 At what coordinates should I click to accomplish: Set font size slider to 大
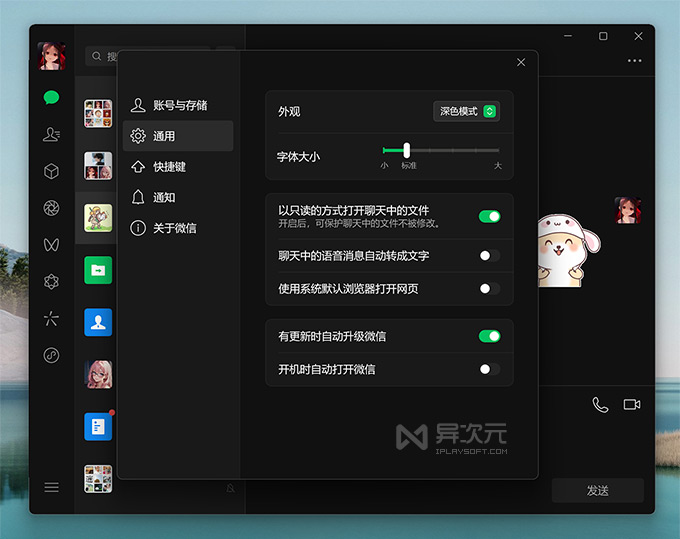pyautogui.click(x=498, y=150)
